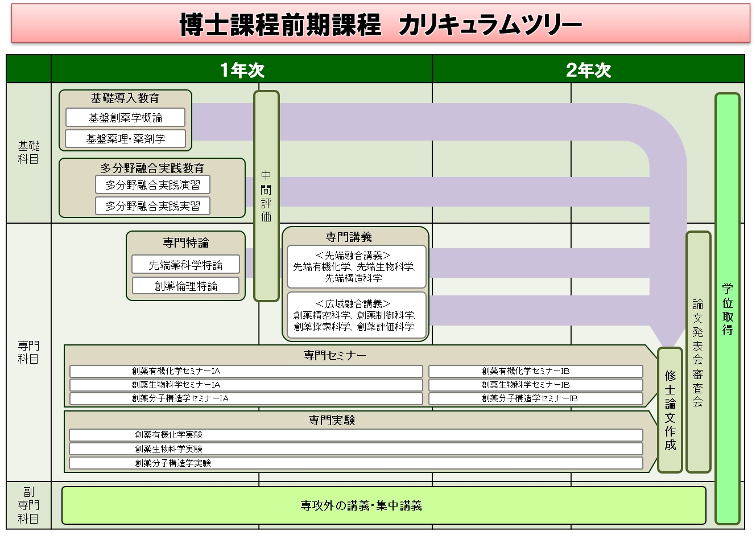Select the ＜先端融合講義＞ box
The width and height of the screenshot is (756, 539).
356,266
